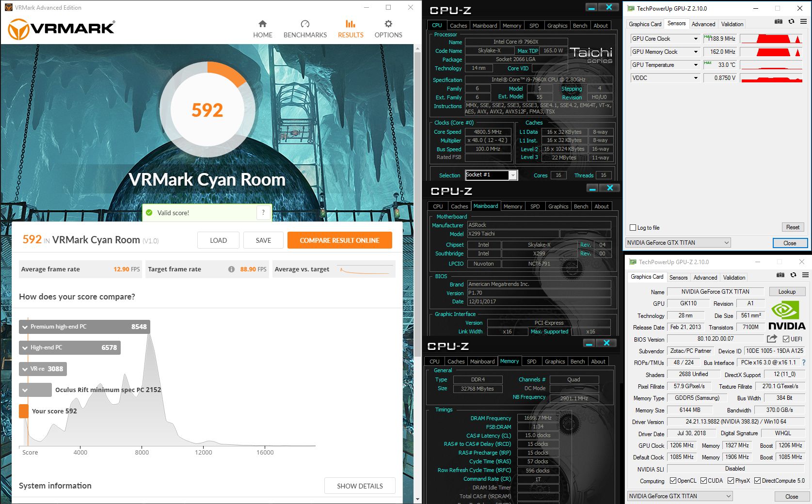Toggle the Log to file checkbox
This screenshot has width=812, height=504.
pos(633,228)
